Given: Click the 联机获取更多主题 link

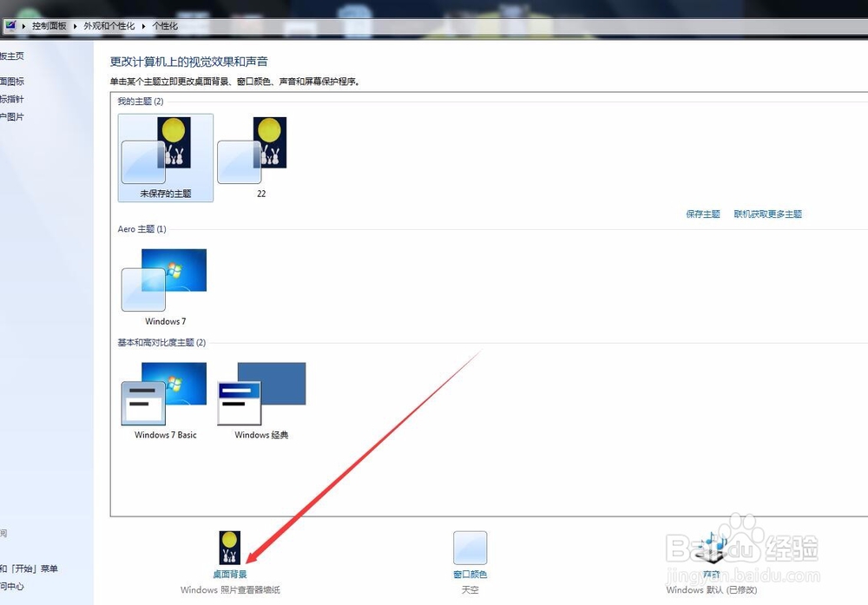Looking at the screenshot, I should (768, 214).
